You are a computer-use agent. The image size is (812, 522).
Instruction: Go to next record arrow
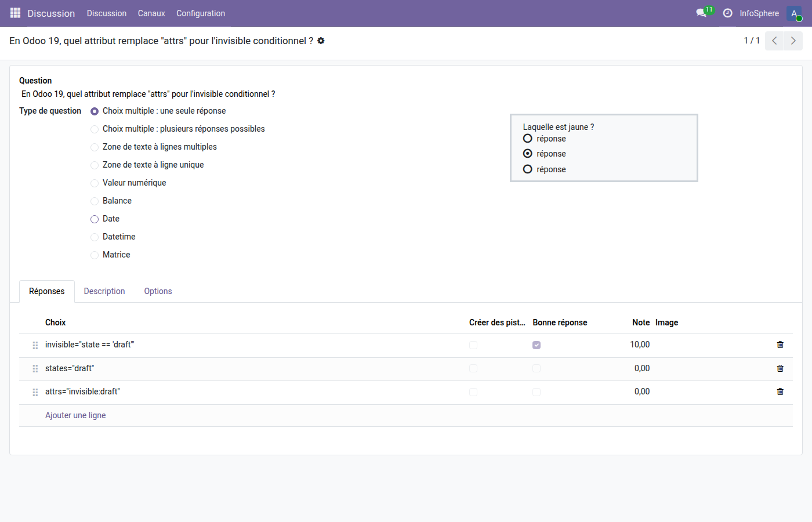tap(793, 41)
